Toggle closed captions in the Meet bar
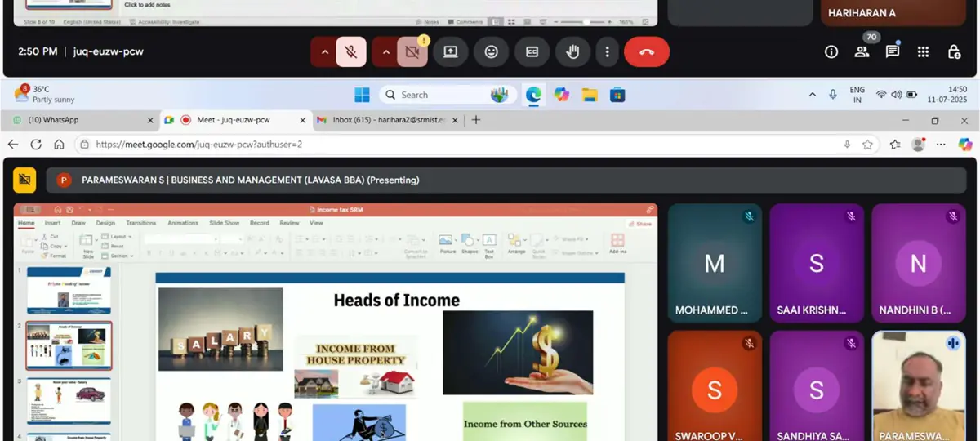Viewport: 980px width, 441px height. [532, 51]
